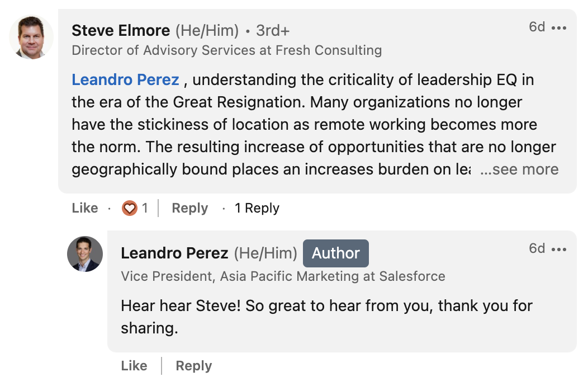The image size is (588, 386).
Task: Click the Author badge on Leandro's reply
Action: [x=335, y=253]
